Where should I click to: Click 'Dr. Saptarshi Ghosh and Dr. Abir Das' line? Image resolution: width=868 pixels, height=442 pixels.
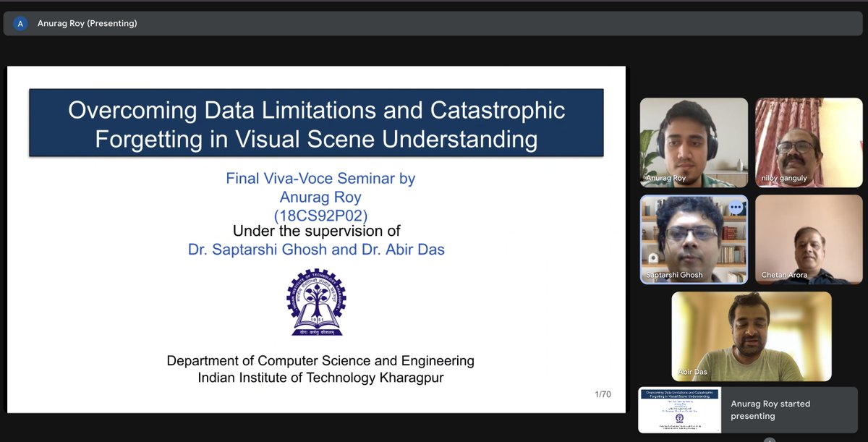click(x=316, y=249)
